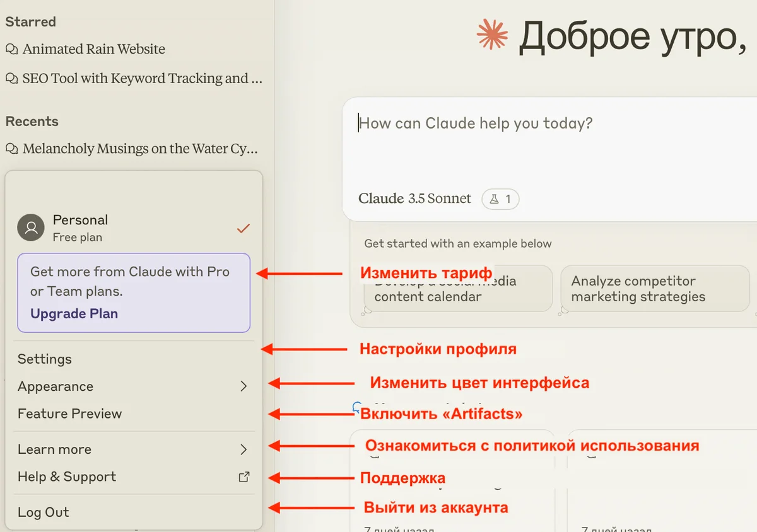Choose Log Out from the menu
Viewport: 757px width, 532px height.
pos(134,512)
